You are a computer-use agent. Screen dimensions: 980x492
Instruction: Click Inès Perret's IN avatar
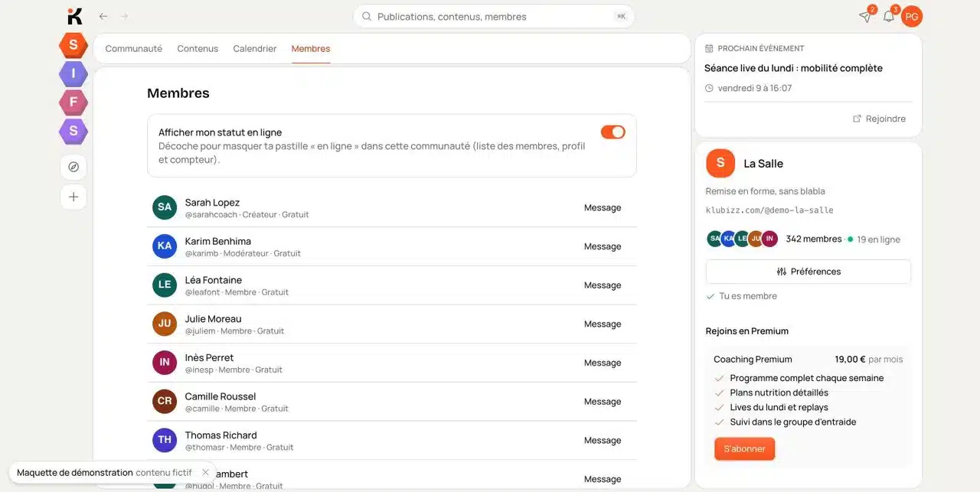[x=165, y=363]
